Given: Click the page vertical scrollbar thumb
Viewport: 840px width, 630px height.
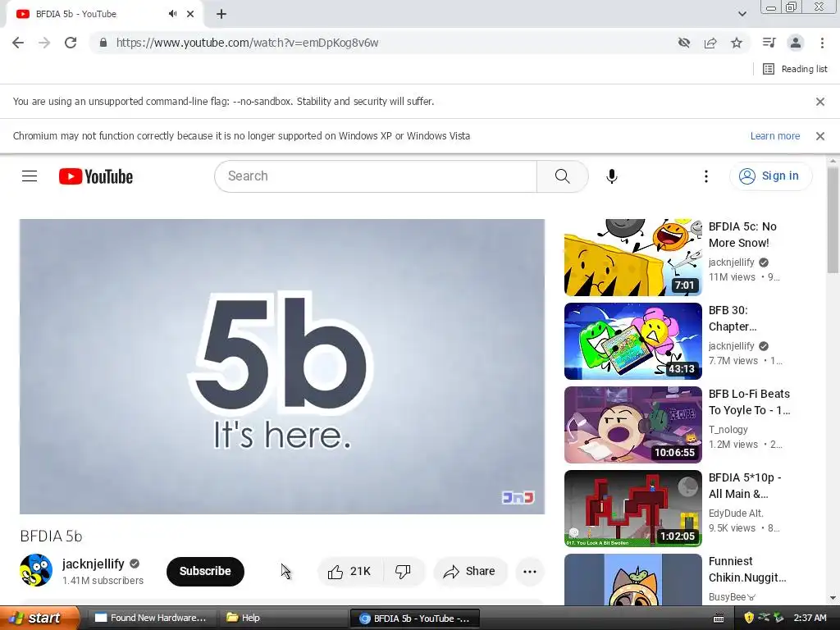Looking at the screenshot, I should (833, 220).
